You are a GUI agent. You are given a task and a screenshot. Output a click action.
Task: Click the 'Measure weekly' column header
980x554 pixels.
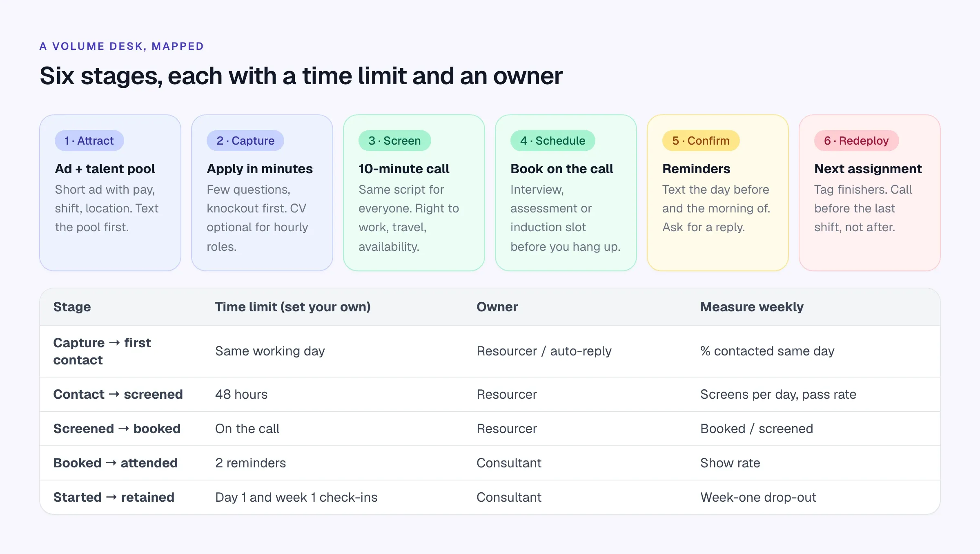point(752,307)
